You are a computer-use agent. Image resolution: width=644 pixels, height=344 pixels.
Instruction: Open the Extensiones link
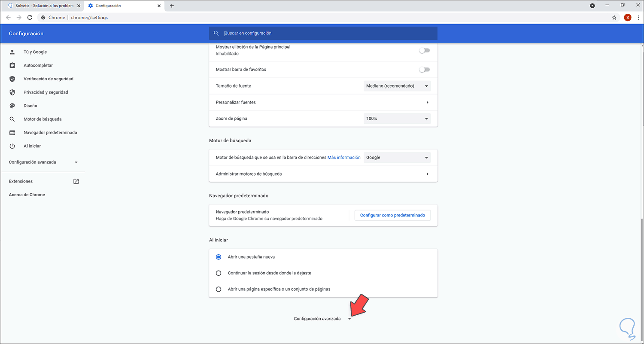click(21, 181)
